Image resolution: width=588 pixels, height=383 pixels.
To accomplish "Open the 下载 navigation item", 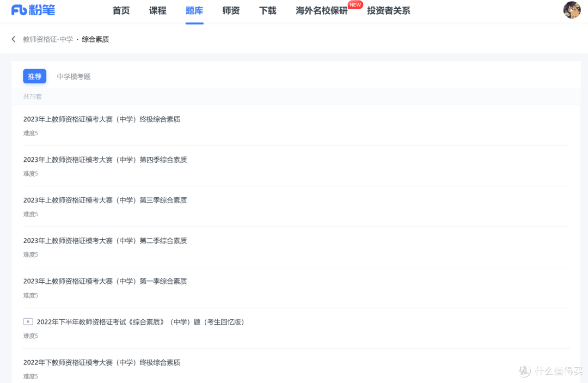I will click(268, 10).
